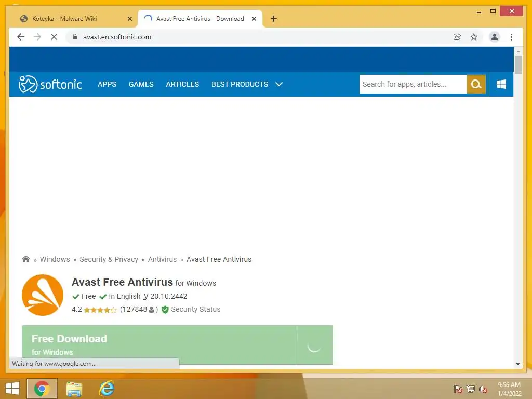Bookmark this page with the star icon

click(474, 37)
